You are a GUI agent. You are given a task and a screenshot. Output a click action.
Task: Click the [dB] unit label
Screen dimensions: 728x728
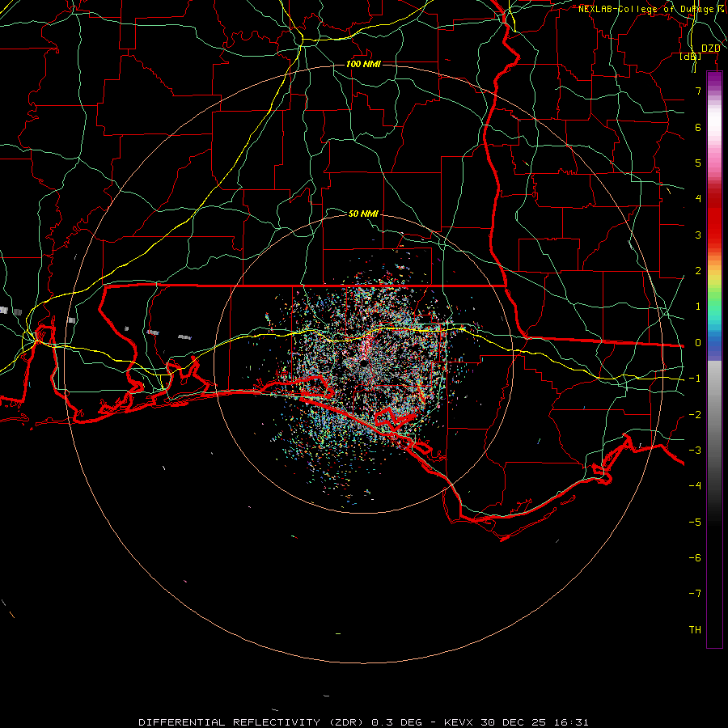tap(691, 56)
